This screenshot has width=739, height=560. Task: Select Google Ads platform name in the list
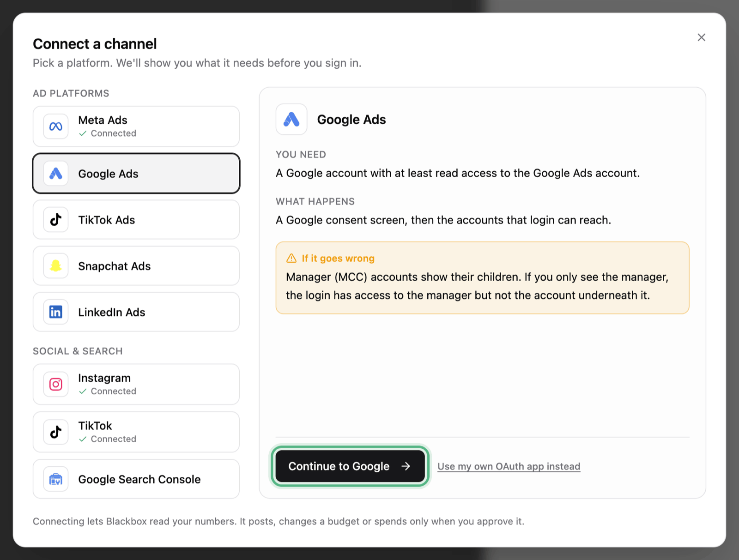click(x=108, y=174)
